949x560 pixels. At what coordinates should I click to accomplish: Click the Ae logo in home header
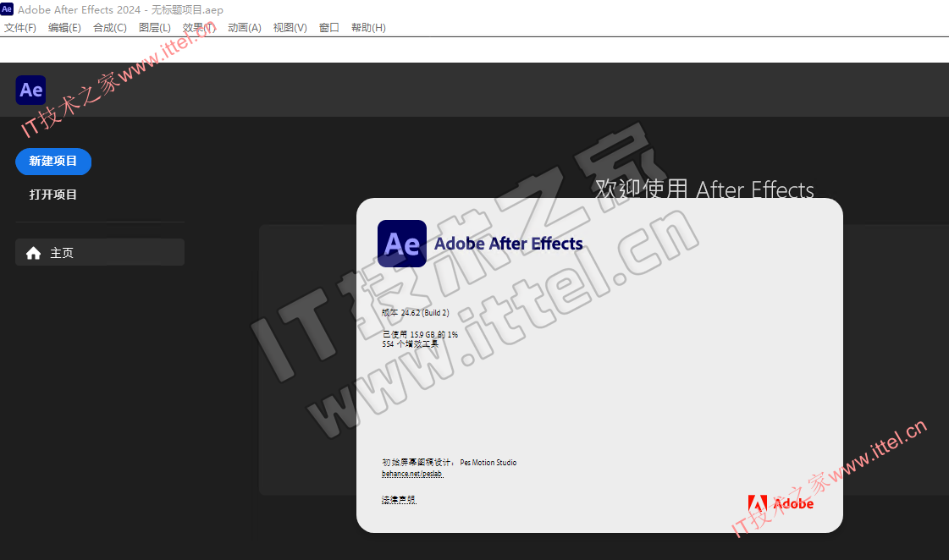coord(30,91)
